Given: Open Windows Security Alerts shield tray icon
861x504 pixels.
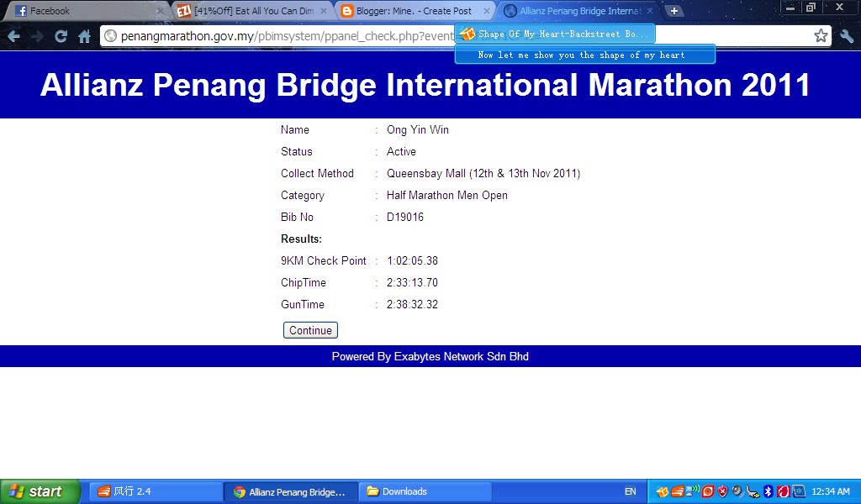Looking at the screenshot, I should [x=722, y=491].
